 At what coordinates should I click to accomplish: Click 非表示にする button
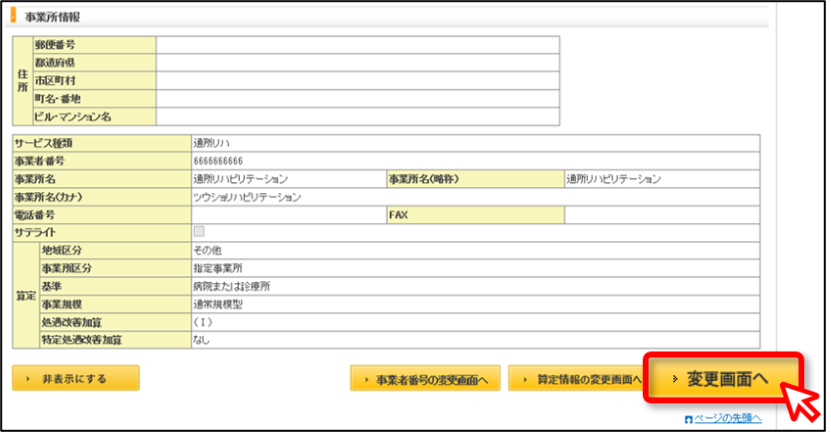[76, 378]
